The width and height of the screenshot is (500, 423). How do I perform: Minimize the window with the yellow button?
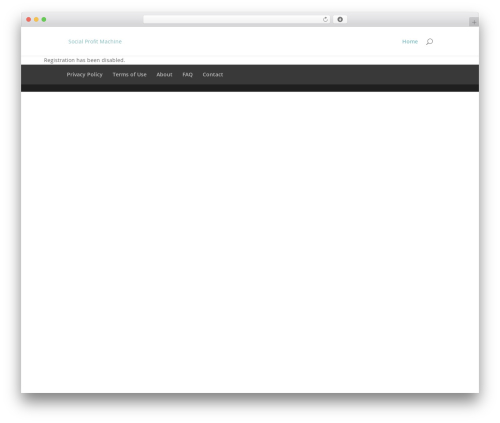(36, 19)
